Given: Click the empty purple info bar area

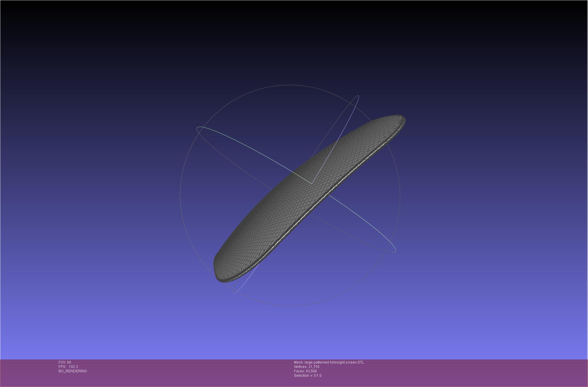Looking at the screenshot, I should [x=469, y=372].
